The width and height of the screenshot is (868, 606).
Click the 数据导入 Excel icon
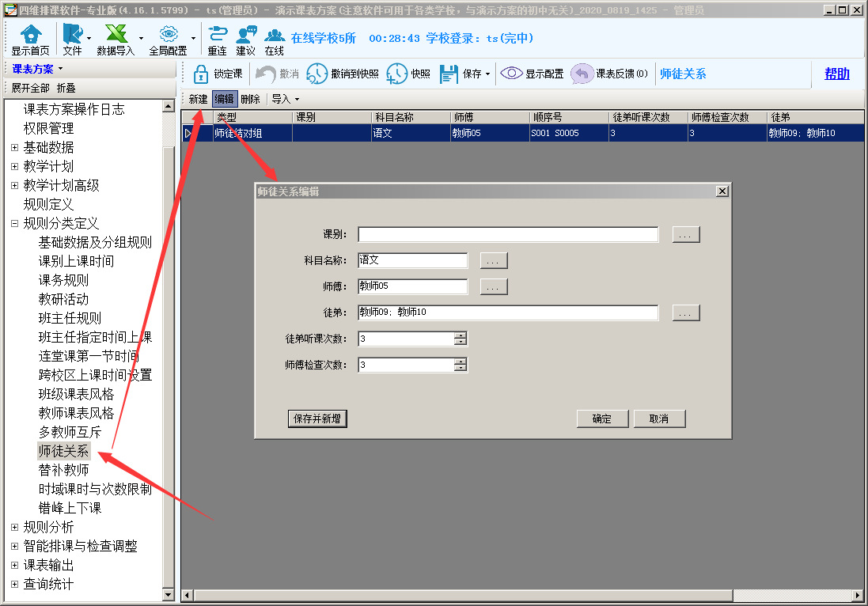coord(116,35)
